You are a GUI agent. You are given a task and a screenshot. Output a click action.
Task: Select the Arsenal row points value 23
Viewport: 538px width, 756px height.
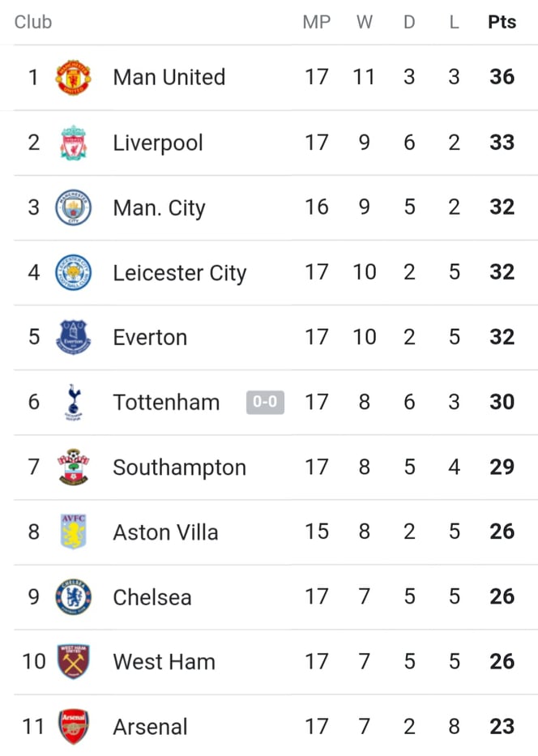pyautogui.click(x=502, y=726)
